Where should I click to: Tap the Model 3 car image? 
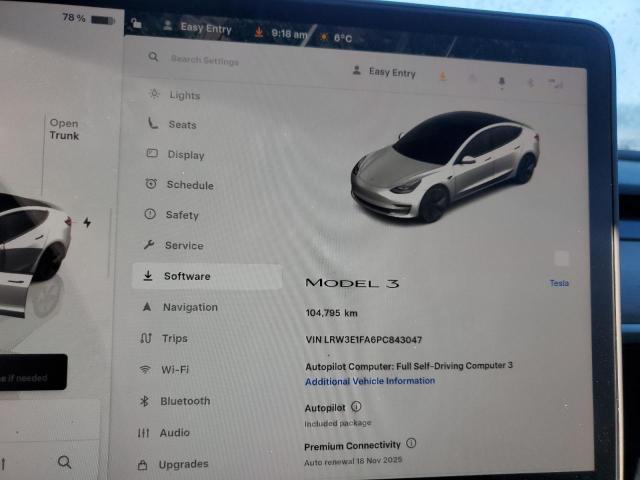(445, 167)
